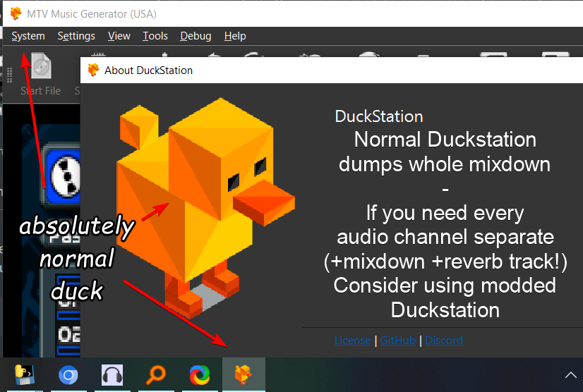Launch the colorful swirl browser in taskbar
The width and height of the screenshot is (583, 392).
200,375
